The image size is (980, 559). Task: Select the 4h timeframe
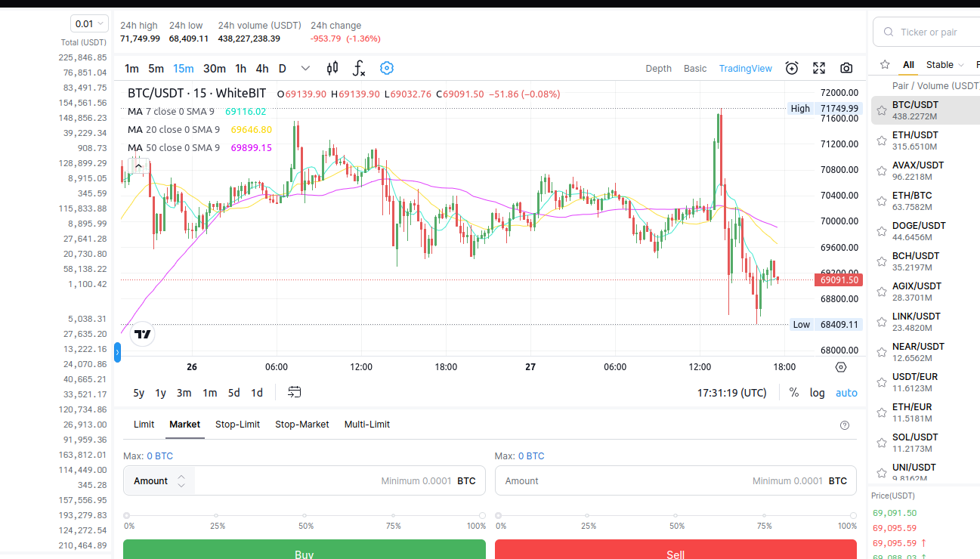click(261, 68)
